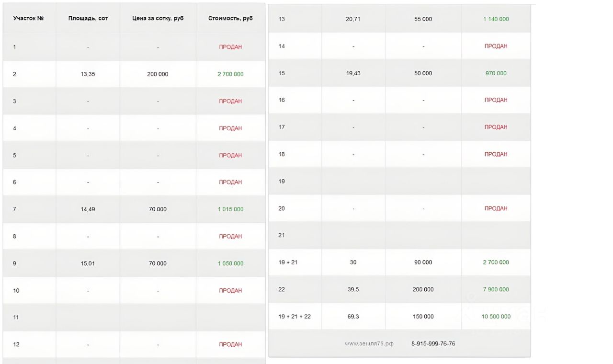Open the www.земля76.рф website link
Viewport: 613px width, 364px height.
pyautogui.click(x=369, y=344)
